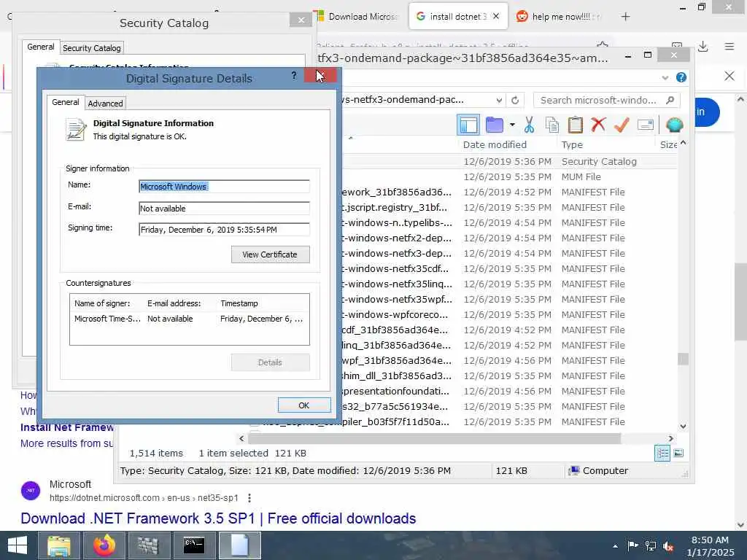Select the Security Catalog file row
The width and height of the screenshot is (747, 560).
pyautogui.click(x=510, y=161)
